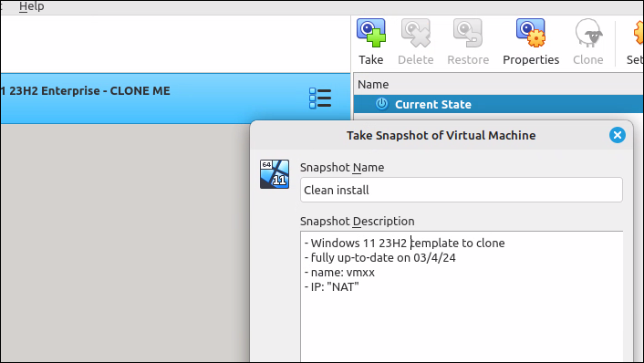Click the Windows 11 64-bit OS icon

pyautogui.click(x=275, y=174)
